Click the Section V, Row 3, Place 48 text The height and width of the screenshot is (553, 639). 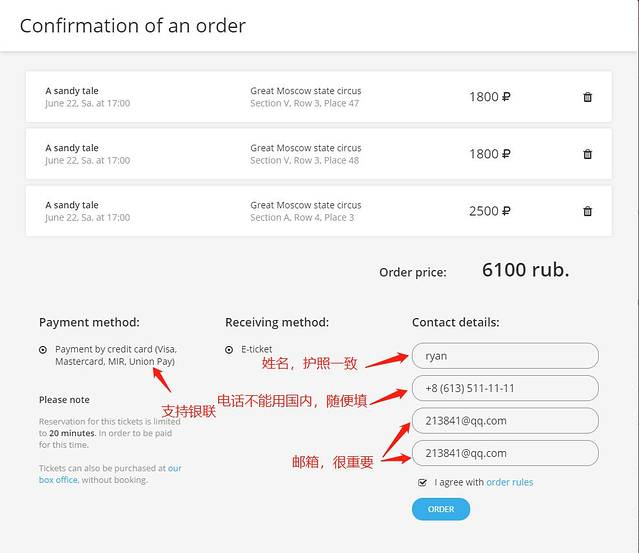click(x=304, y=160)
